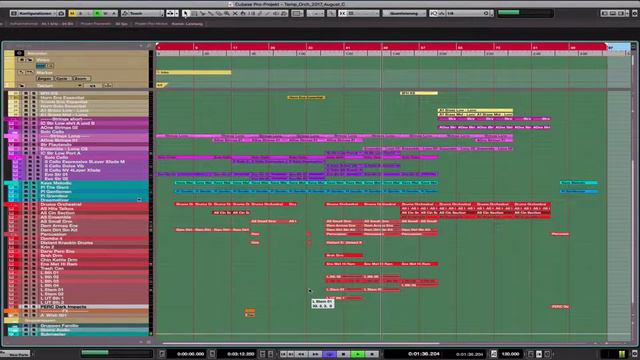Toggle the purple Cycle button in transport
Image resolution: width=640 pixels, height=360 pixels.
click(x=329, y=354)
